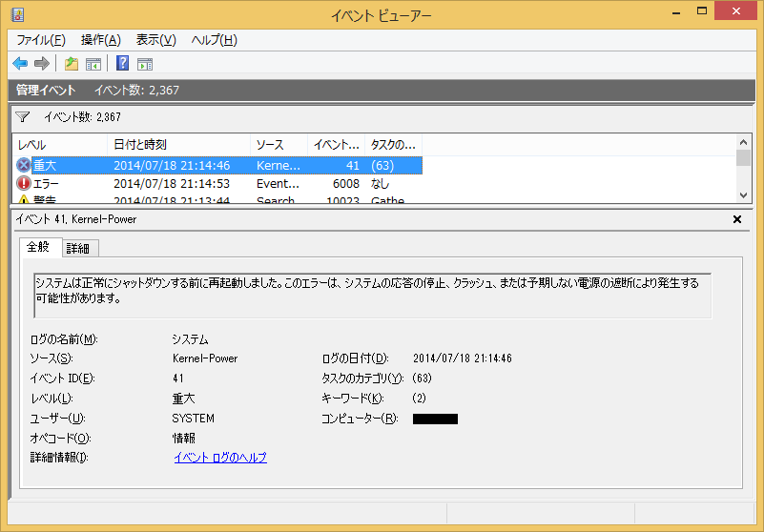Click date 2014/07/18 21:14:53 in list
This screenshot has height=532, width=764.
tap(172, 184)
